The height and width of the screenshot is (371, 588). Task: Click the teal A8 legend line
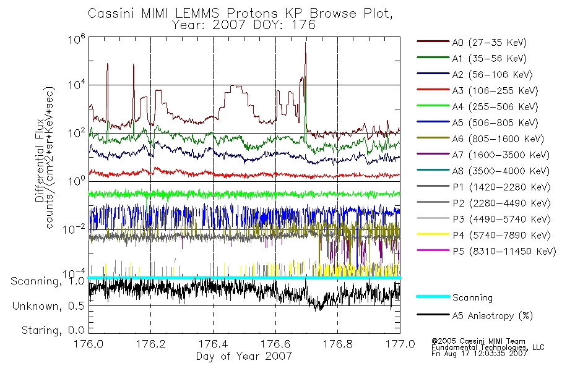tap(433, 170)
